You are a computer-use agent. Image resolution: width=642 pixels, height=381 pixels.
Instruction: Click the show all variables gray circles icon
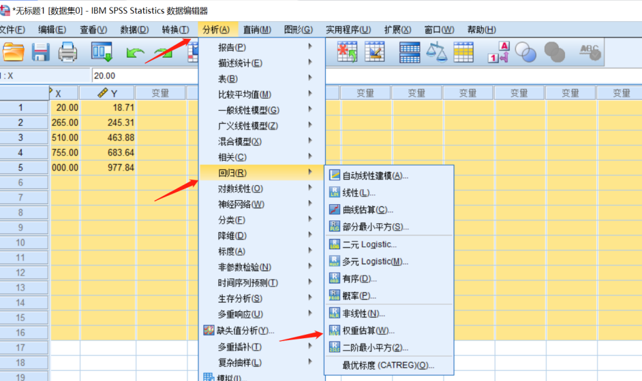[554, 52]
